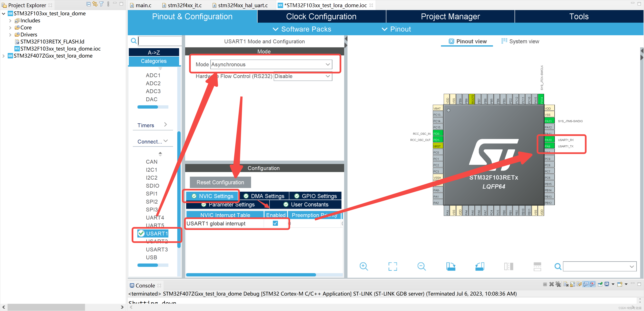
Task: Remove all terminated launches from the console
Action: pyautogui.click(x=558, y=284)
